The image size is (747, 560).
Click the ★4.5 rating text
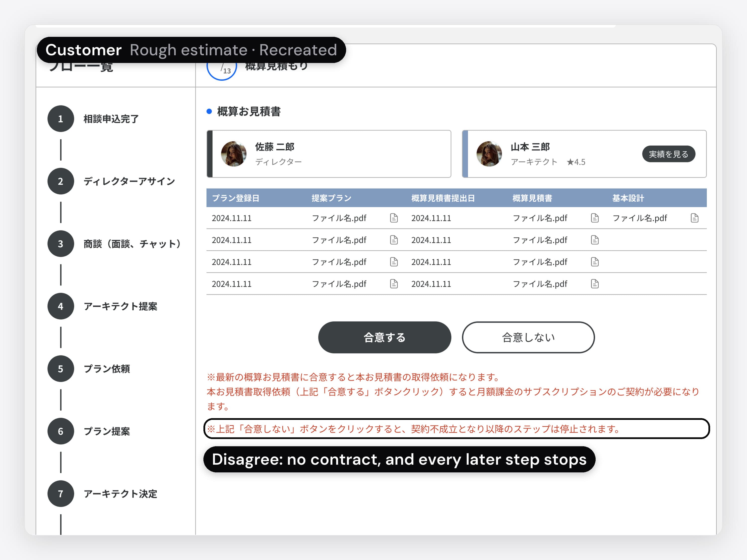click(576, 162)
